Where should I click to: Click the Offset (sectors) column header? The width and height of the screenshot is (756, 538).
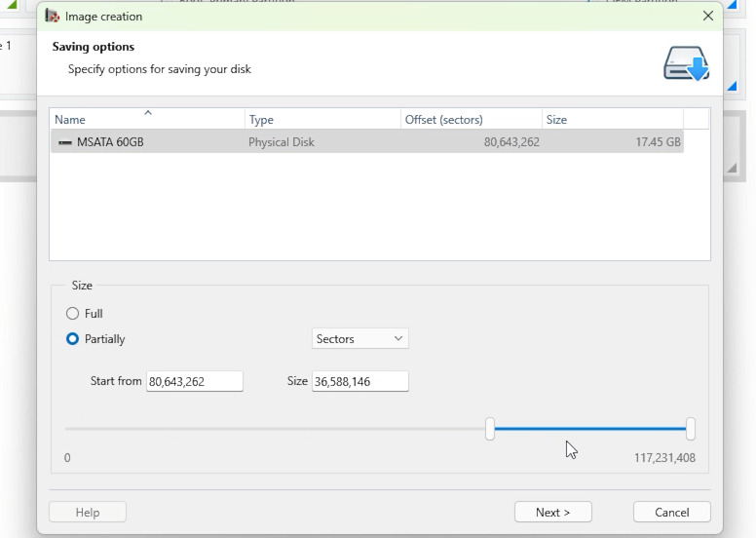472,119
